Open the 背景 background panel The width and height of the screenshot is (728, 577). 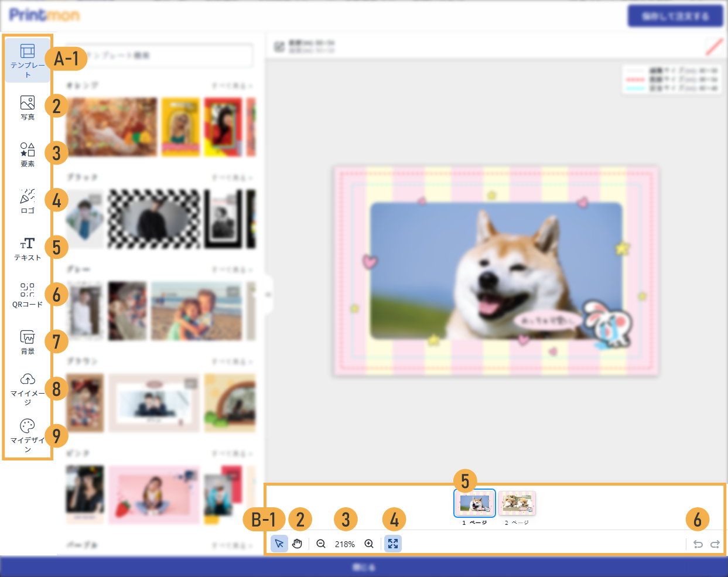(x=28, y=342)
